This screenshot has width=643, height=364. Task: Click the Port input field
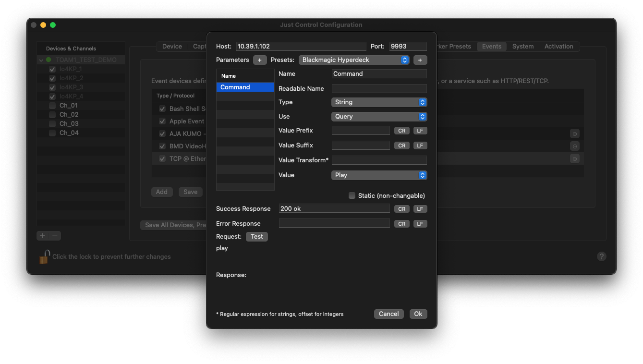pos(408,47)
